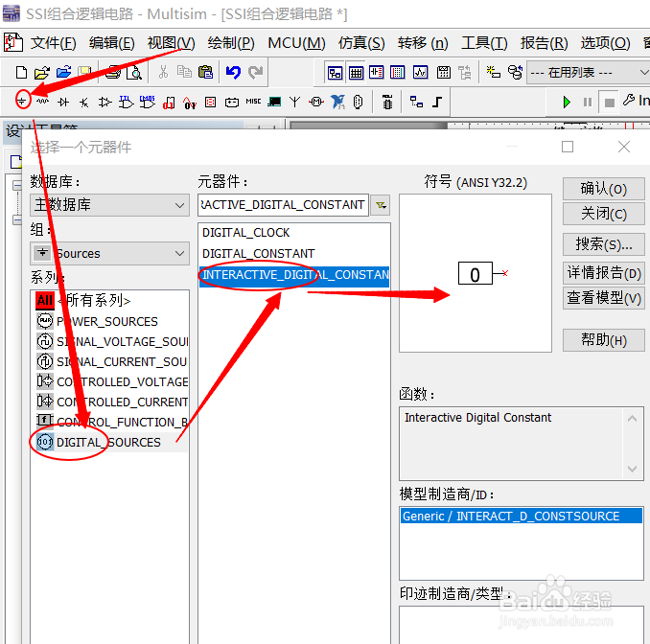Open the MCU(M) menu

click(x=296, y=43)
